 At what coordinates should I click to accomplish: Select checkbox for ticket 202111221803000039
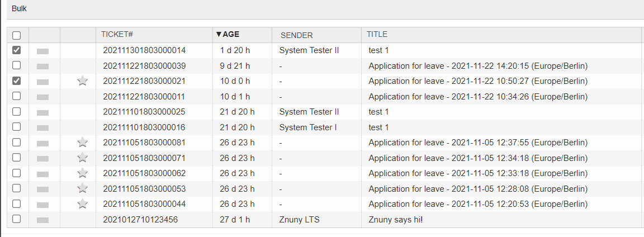point(17,65)
